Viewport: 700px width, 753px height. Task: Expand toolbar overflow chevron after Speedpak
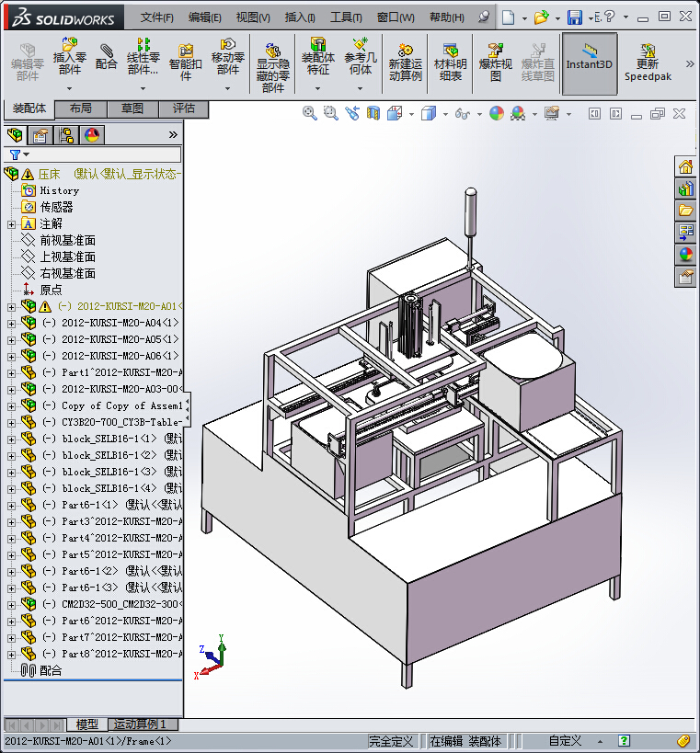click(x=690, y=63)
